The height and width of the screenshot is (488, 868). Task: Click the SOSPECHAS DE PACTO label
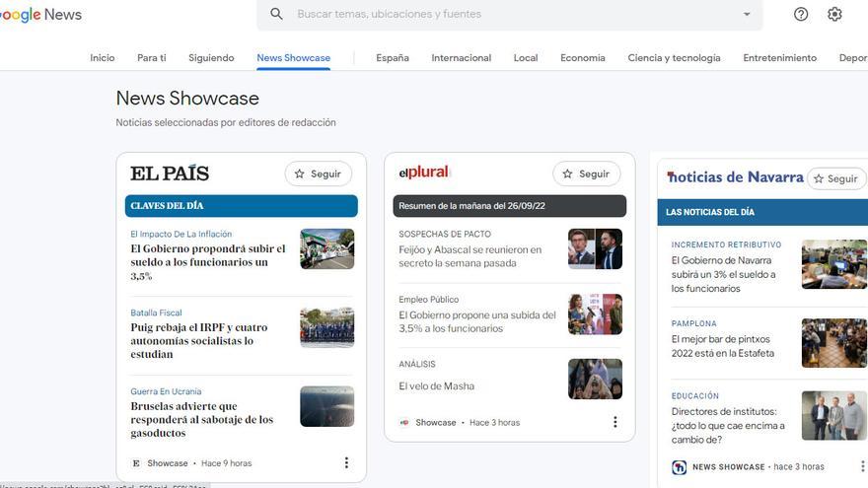(x=445, y=234)
